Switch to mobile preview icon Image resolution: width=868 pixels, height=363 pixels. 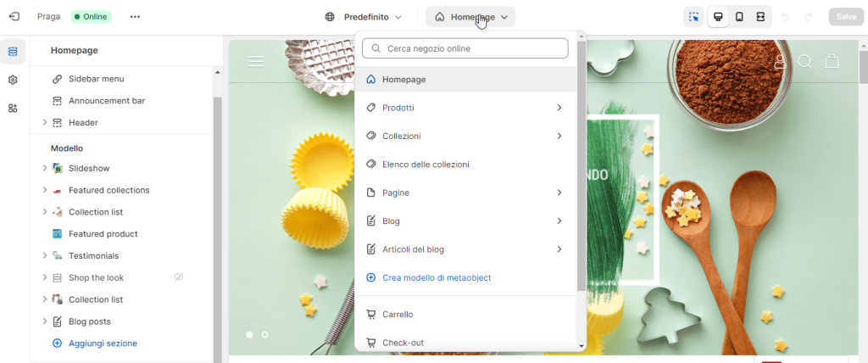point(739,17)
